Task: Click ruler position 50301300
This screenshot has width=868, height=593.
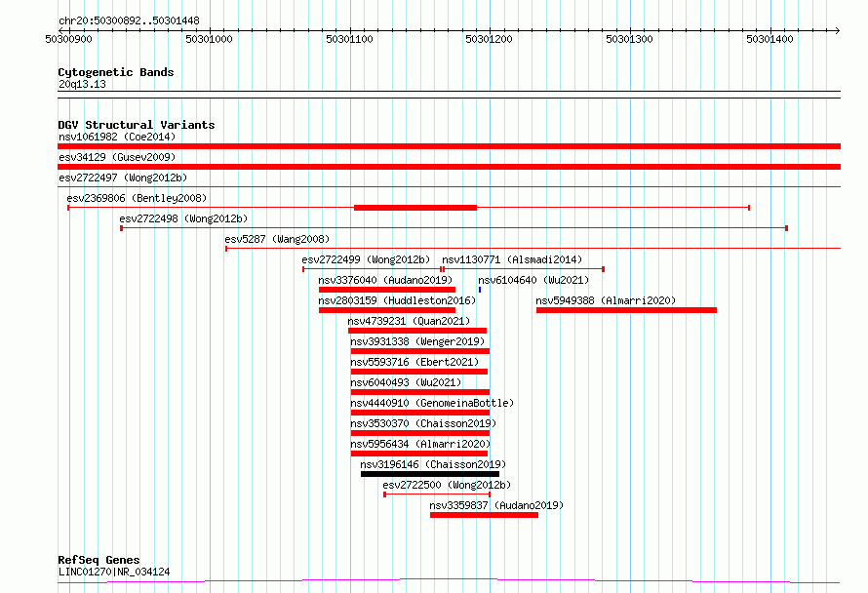Action: [629, 39]
